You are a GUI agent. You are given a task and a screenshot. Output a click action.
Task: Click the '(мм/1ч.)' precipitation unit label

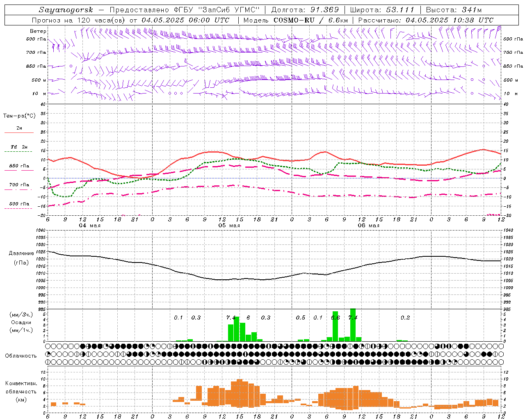(21, 330)
